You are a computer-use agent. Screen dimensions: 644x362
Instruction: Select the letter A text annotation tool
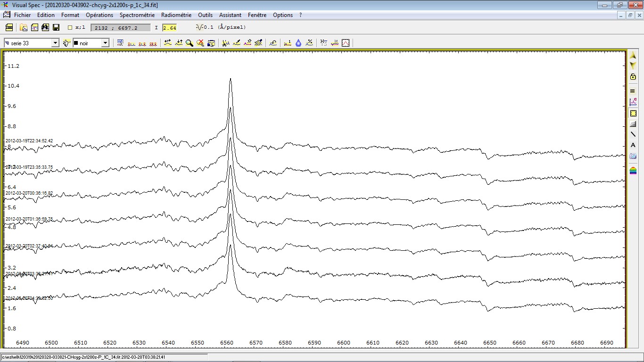pos(633,145)
